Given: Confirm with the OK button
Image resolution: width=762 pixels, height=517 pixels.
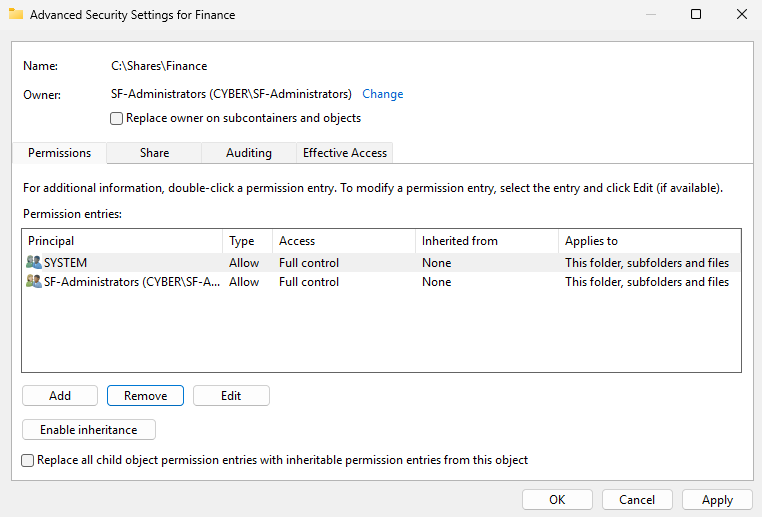Looking at the screenshot, I should (557, 499).
